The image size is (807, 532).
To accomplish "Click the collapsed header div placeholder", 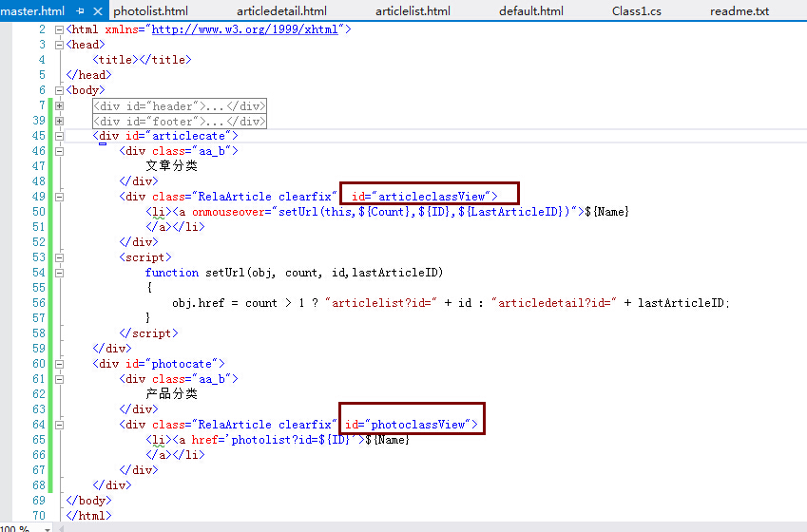I will [x=180, y=106].
